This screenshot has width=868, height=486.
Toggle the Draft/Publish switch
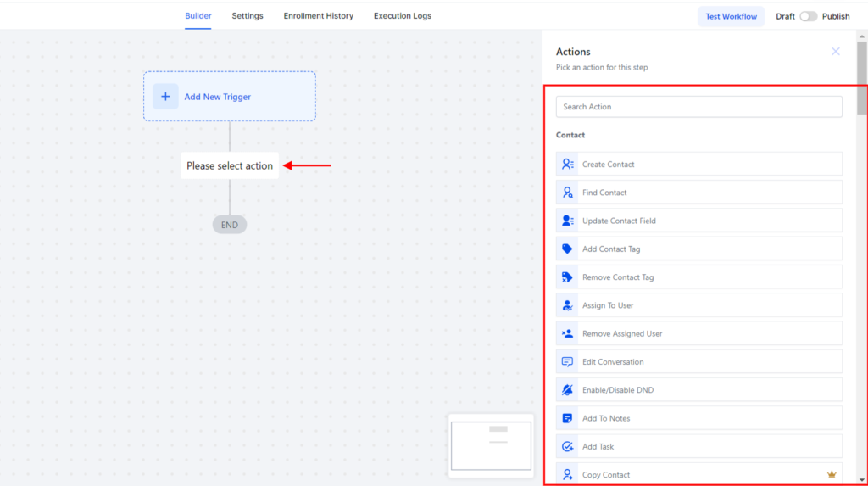(808, 16)
